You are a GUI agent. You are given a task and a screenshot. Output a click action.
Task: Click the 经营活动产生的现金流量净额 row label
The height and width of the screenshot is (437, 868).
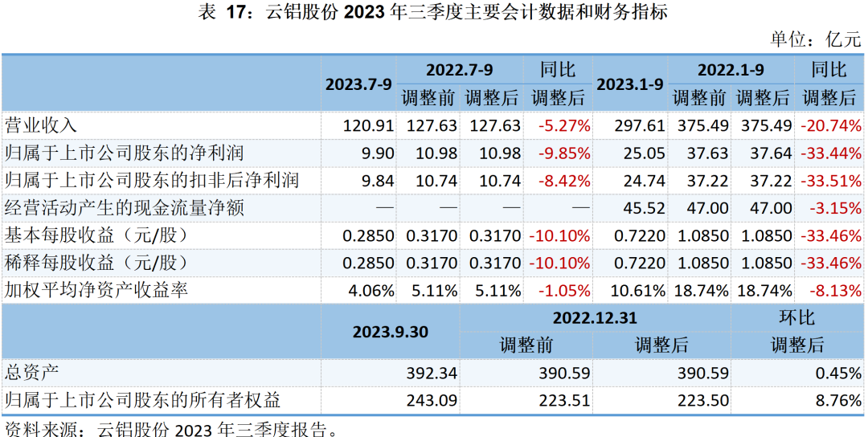pos(125,208)
